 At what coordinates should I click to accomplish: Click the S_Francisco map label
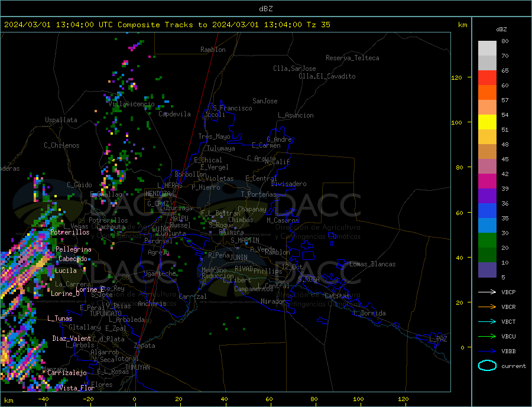point(232,108)
